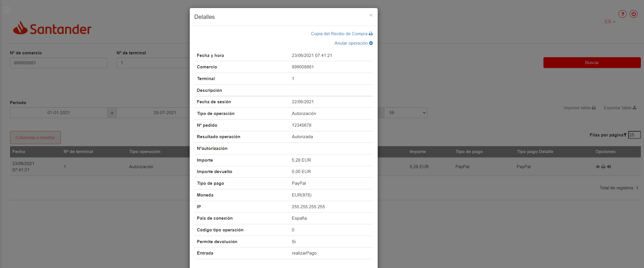Click the help question mark icon
Screen dimensions: 644x268
(x=622, y=14)
